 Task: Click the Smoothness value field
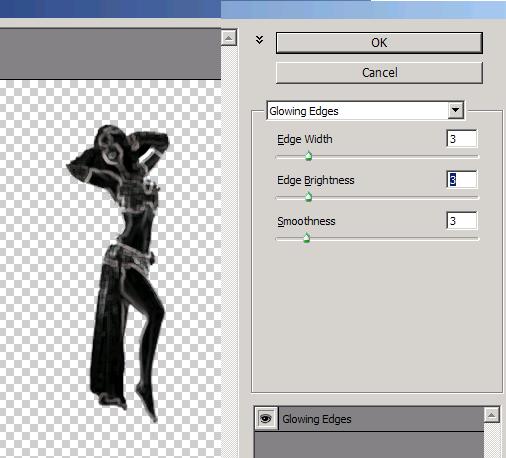[x=462, y=221]
